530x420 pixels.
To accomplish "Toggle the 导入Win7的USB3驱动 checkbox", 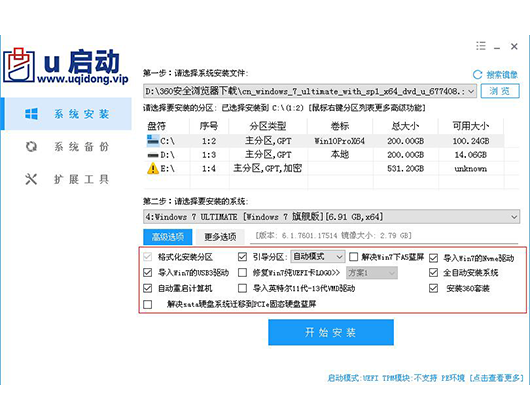I will (x=148, y=272).
